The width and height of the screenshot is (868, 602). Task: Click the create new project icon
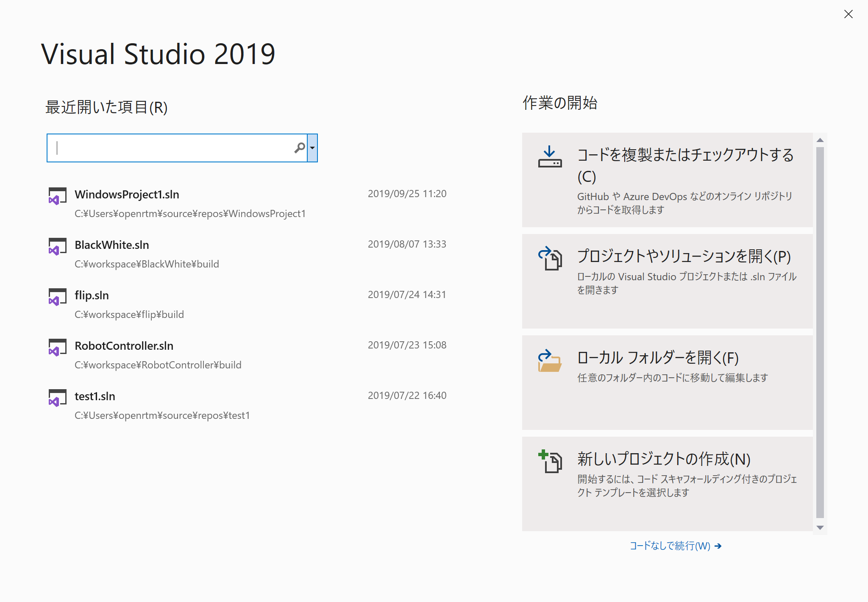(x=550, y=461)
